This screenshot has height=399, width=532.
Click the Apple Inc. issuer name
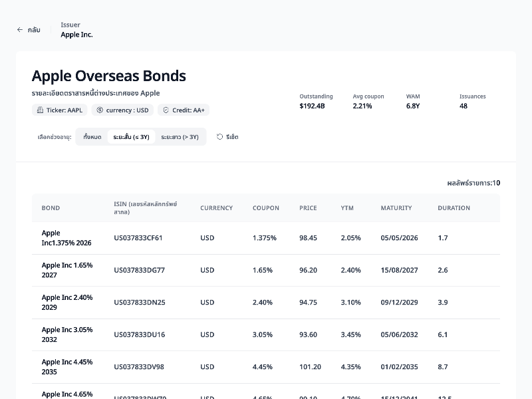(x=76, y=35)
